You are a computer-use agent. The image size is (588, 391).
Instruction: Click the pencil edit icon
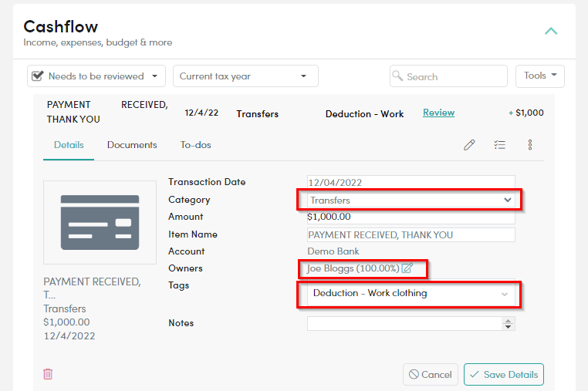pos(469,145)
